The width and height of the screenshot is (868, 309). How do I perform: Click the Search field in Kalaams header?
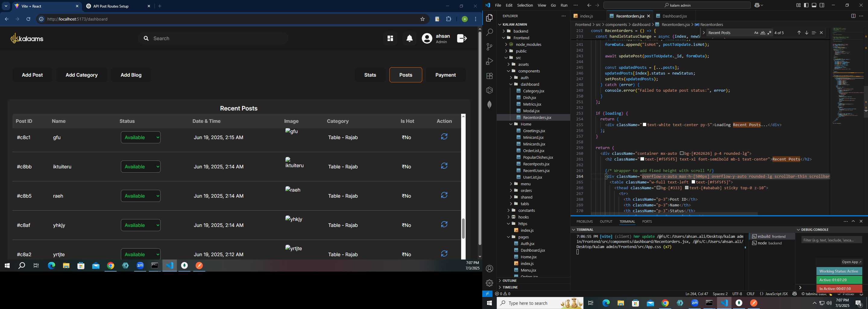[x=213, y=38]
